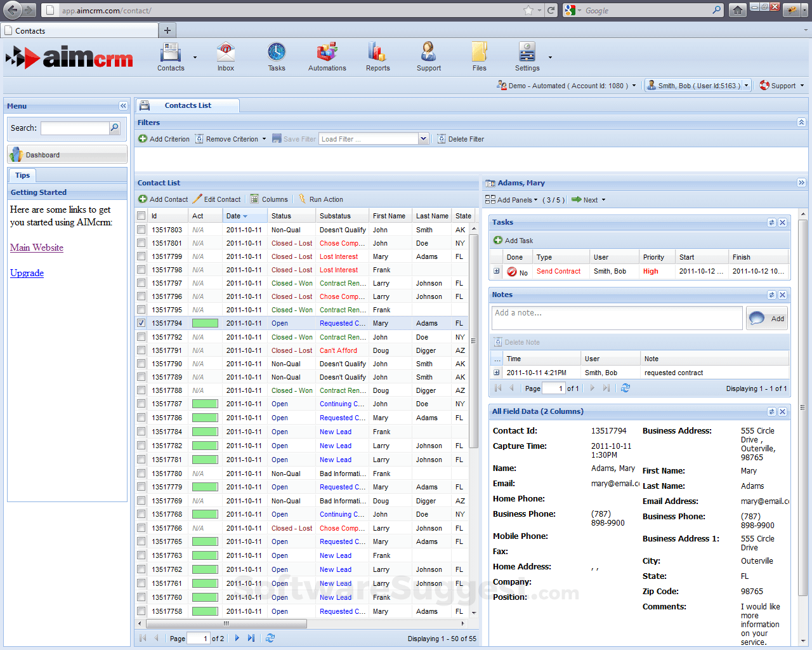This screenshot has height=650, width=812.
Task: Uncheck the row for contact 13517794
Action: (141, 323)
